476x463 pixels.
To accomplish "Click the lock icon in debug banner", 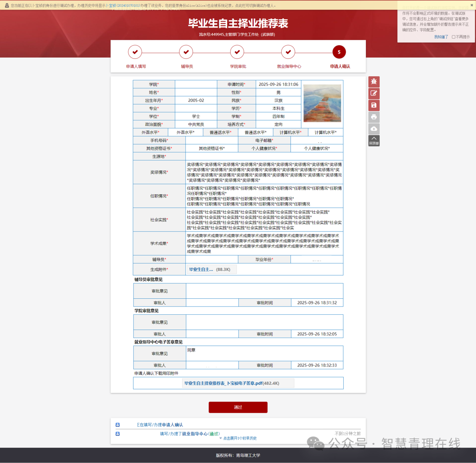I will click(x=7, y=6).
